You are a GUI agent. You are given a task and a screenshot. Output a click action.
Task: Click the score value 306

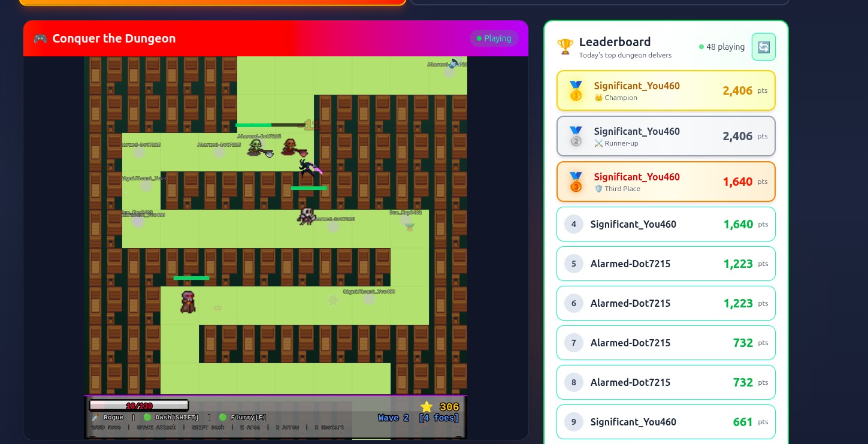click(x=449, y=407)
